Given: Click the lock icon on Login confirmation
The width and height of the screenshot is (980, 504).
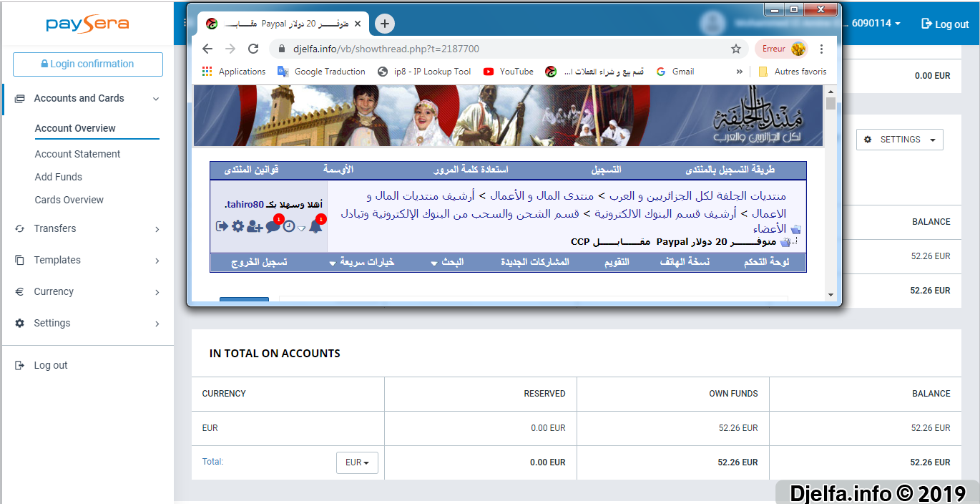Looking at the screenshot, I should 44,64.
